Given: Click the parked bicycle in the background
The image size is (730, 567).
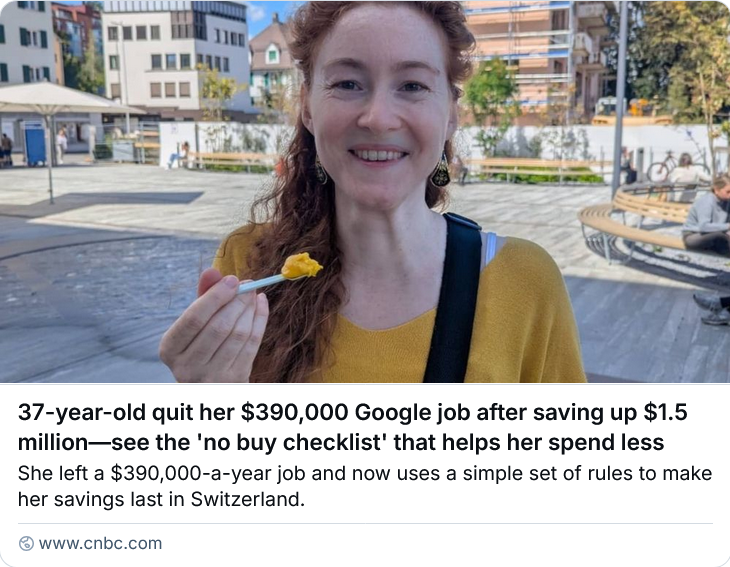Looking at the screenshot, I should [663, 168].
